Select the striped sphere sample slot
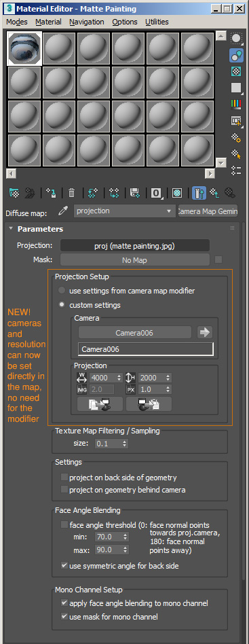Viewport: 249px width, 644px height. 24,49
